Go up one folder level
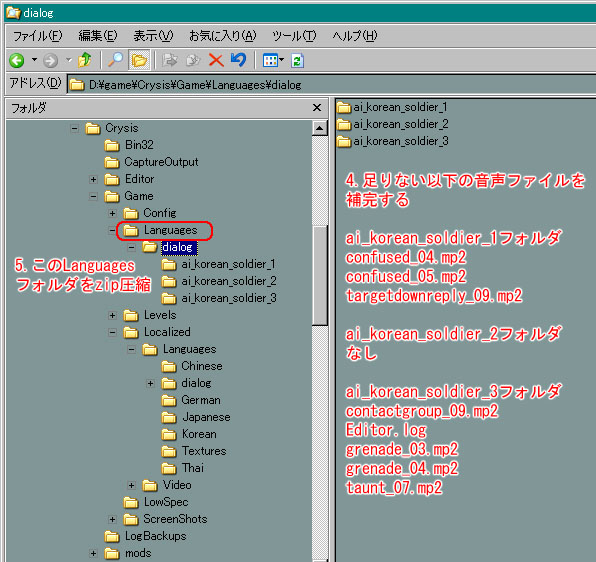Image resolution: width=596 pixels, height=562 pixels. (x=85, y=60)
